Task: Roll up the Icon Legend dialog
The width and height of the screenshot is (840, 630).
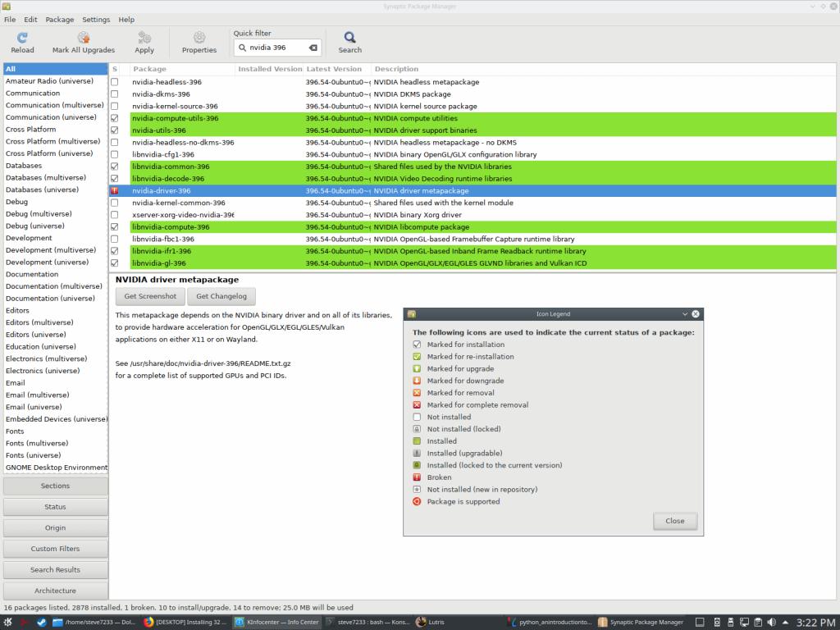Action: tap(685, 314)
